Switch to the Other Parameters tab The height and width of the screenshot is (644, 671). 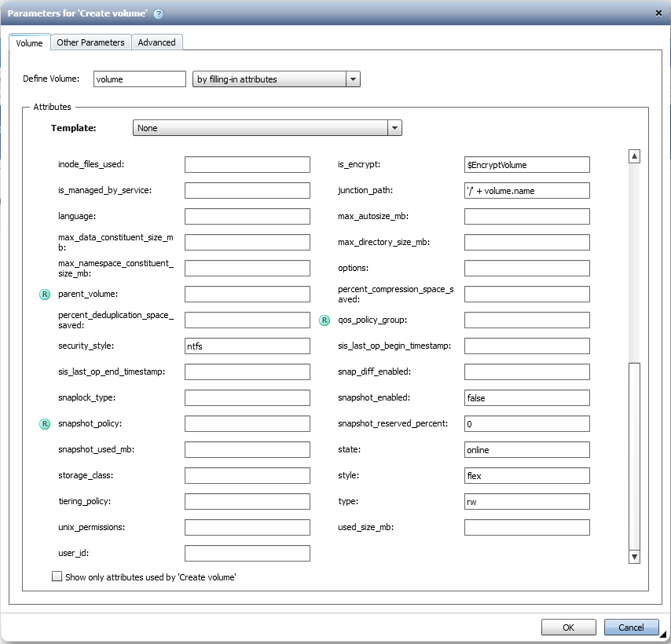90,42
